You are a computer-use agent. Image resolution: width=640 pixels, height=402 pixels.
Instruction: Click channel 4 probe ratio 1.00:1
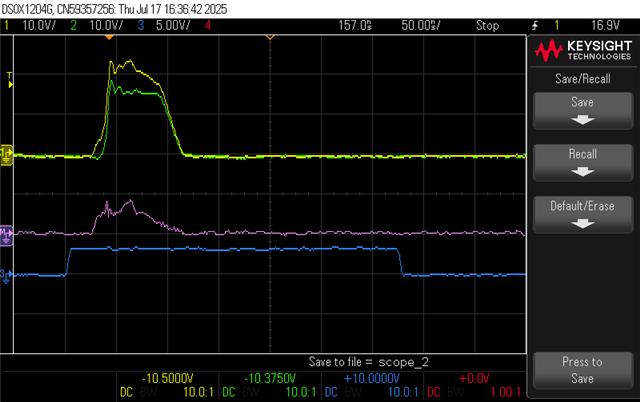(506, 392)
